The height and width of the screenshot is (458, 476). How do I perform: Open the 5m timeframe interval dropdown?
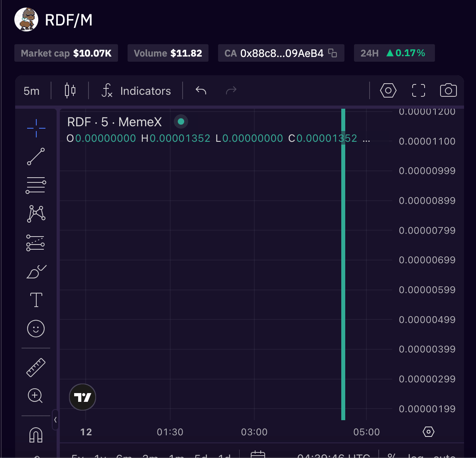(x=31, y=91)
